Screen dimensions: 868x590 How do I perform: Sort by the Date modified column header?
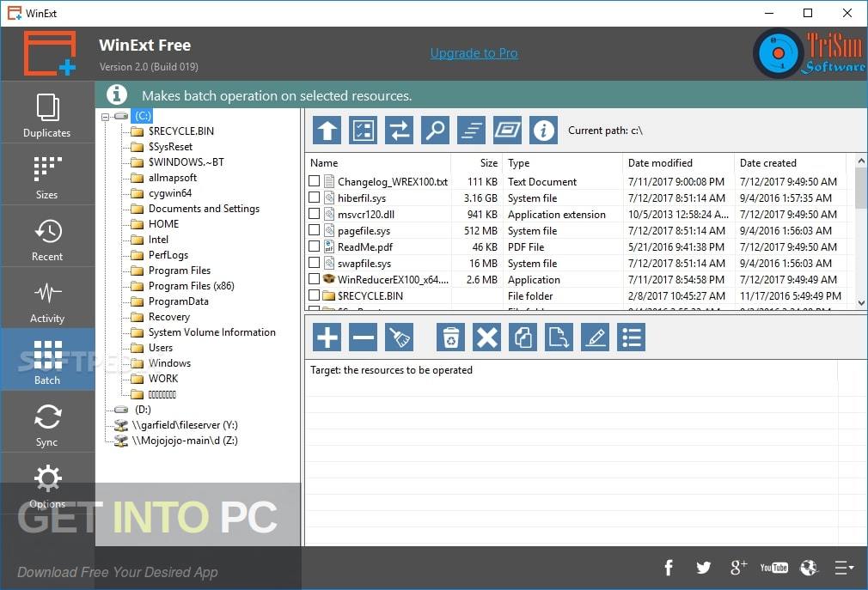(678, 163)
